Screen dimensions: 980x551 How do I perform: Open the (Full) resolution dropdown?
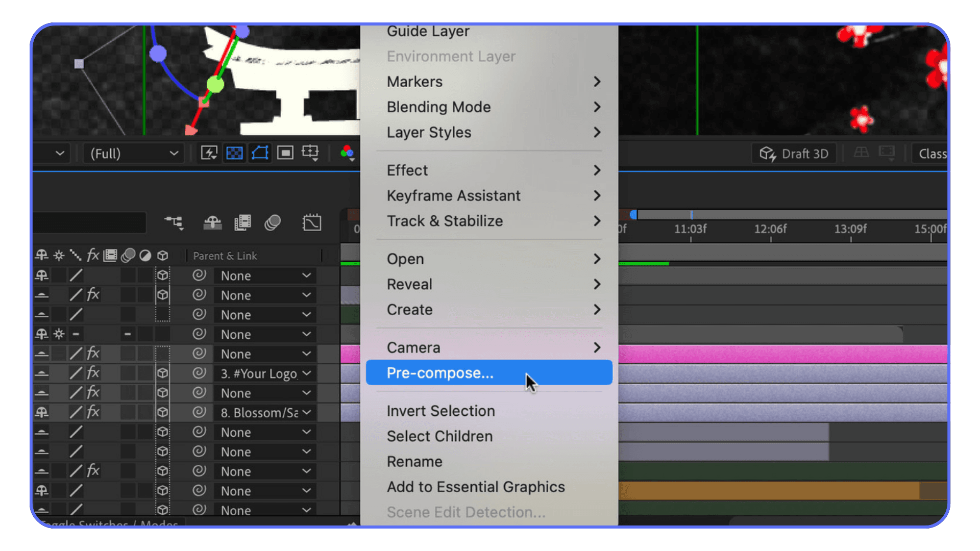[133, 153]
